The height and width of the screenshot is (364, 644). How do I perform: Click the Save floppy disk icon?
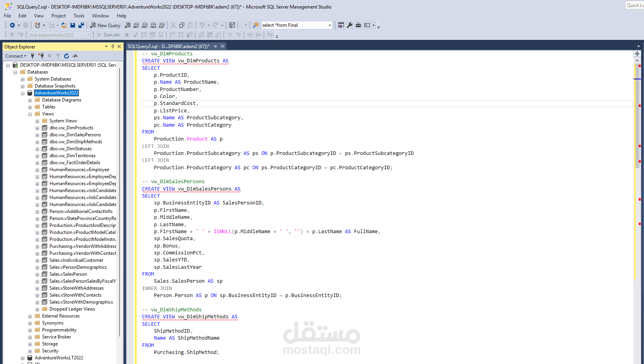coord(73,25)
